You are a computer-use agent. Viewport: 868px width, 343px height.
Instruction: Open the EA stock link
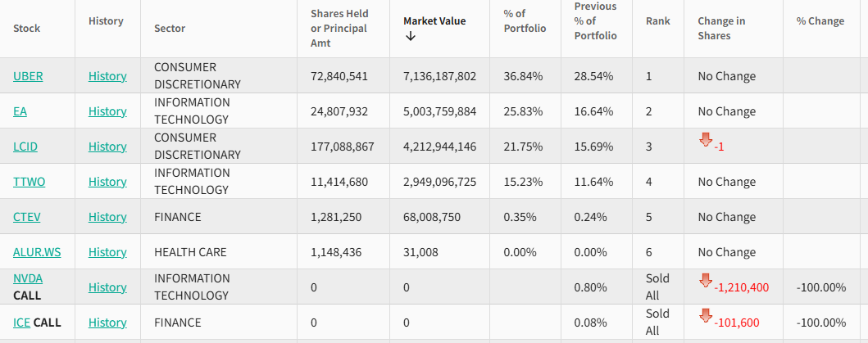coord(20,111)
